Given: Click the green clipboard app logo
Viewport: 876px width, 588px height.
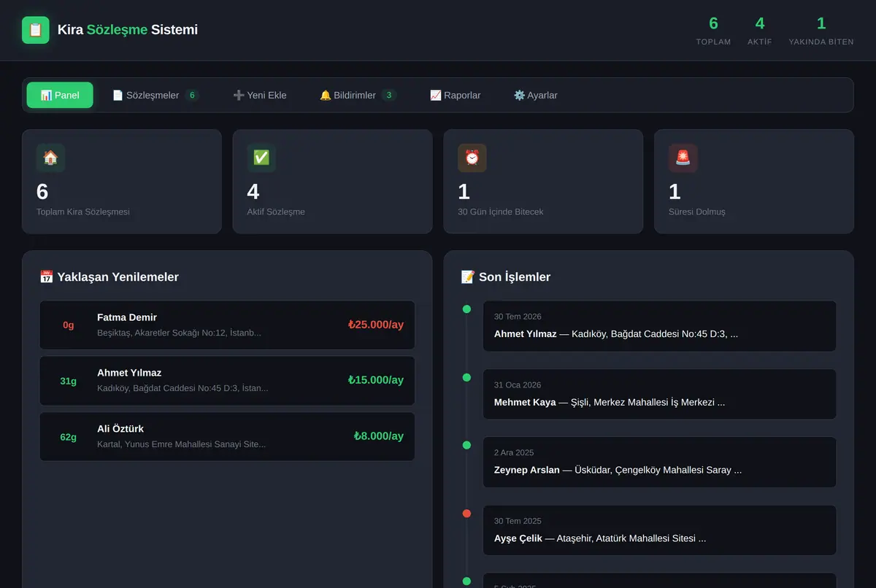Looking at the screenshot, I should point(36,30).
